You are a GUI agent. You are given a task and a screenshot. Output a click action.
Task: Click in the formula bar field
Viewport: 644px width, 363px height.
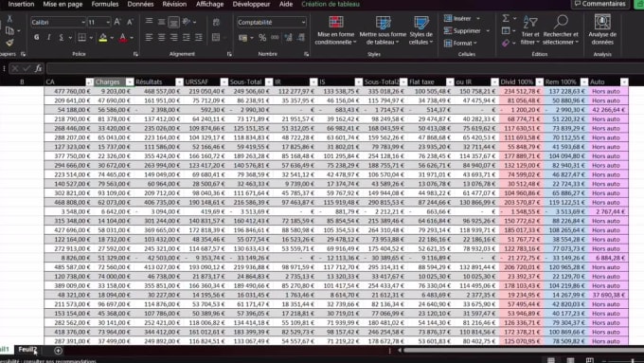click(x=345, y=68)
